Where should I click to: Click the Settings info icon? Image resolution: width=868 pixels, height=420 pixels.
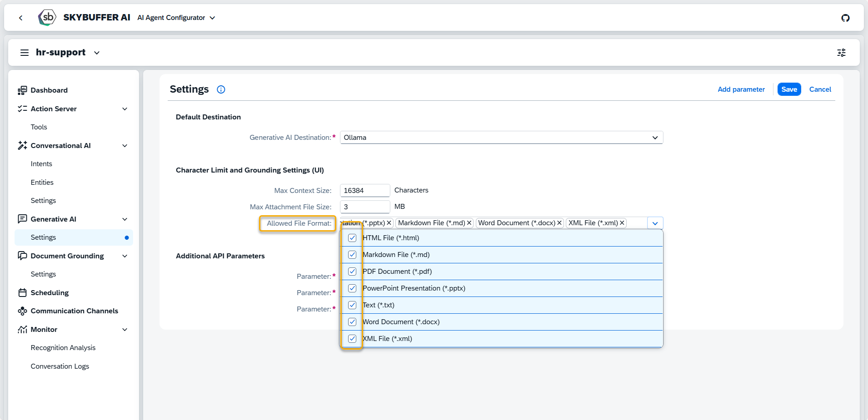coord(221,89)
